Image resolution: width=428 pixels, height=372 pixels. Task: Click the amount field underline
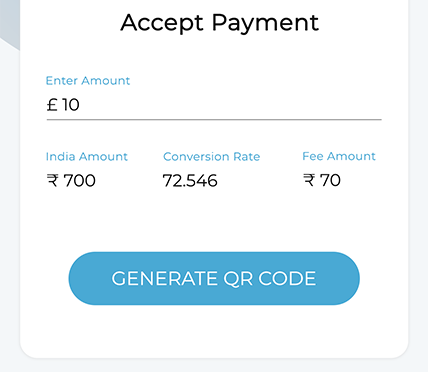pyautogui.click(x=214, y=119)
